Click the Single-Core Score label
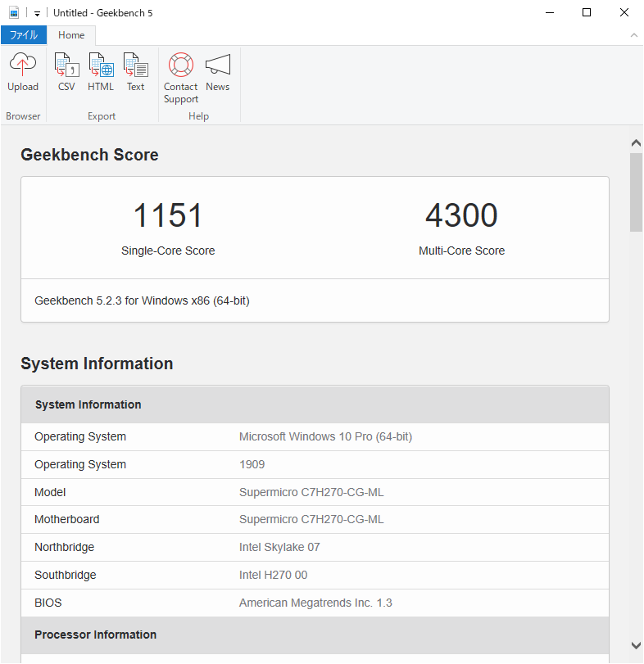 point(168,251)
